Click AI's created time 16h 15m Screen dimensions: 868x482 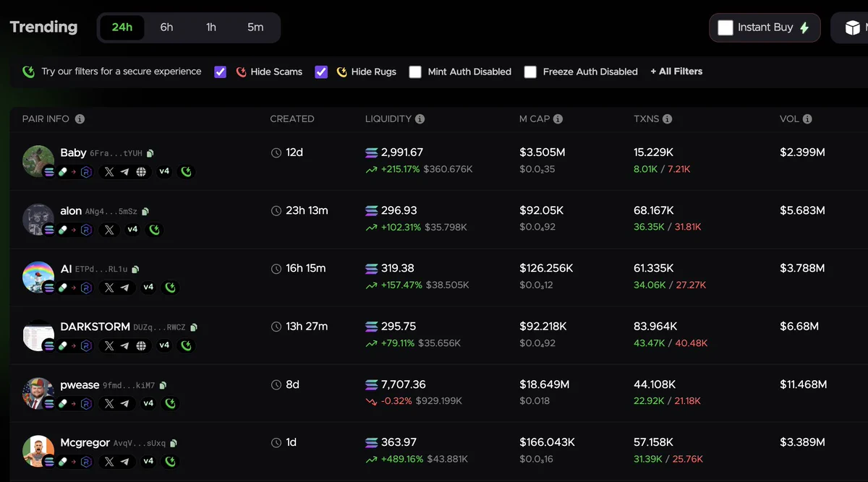tap(305, 268)
